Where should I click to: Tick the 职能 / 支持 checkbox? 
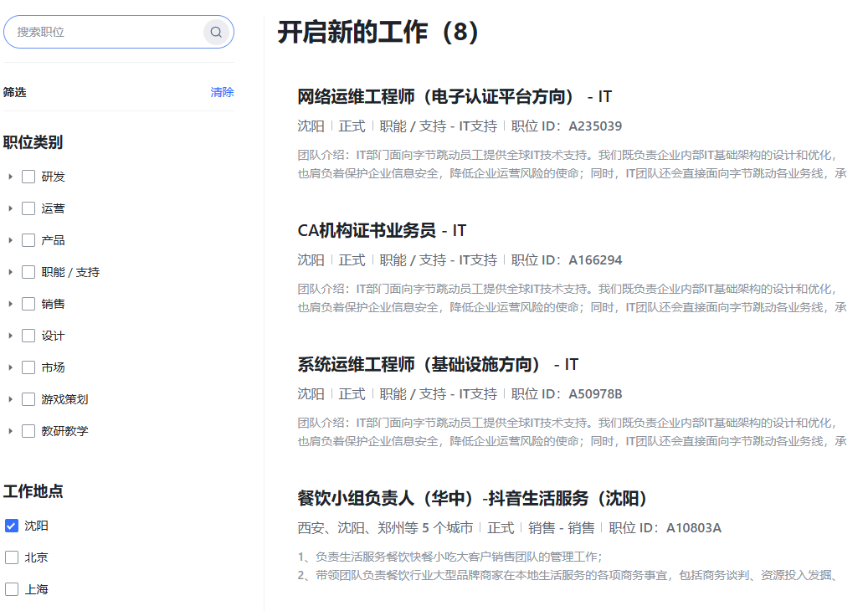point(28,272)
